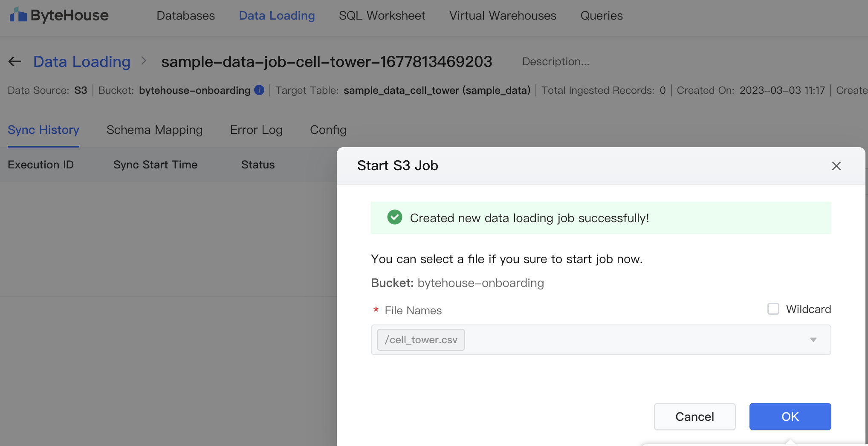Click the Description placeholder field
868x446 pixels.
click(556, 62)
